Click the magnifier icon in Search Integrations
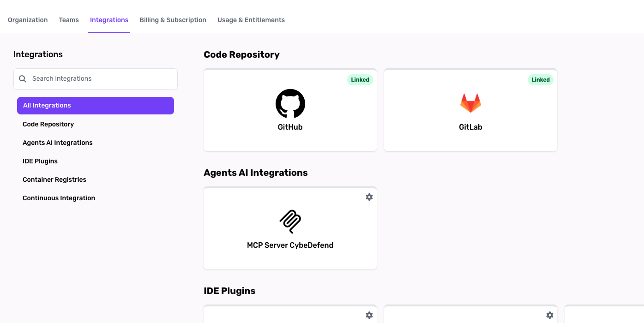644x323 pixels. click(23, 79)
